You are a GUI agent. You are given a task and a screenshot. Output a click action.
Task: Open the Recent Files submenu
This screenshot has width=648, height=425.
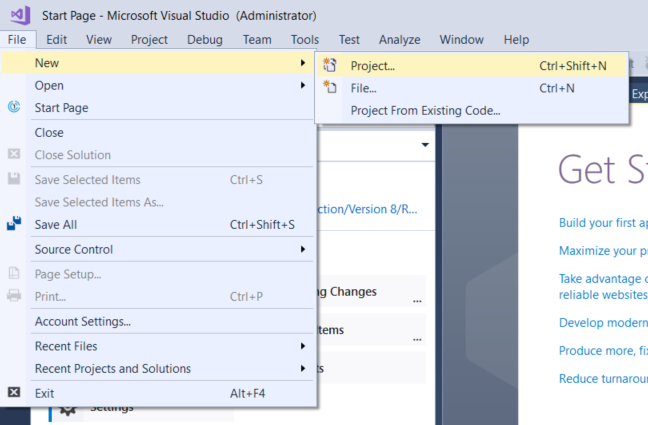tap(303, 346)
